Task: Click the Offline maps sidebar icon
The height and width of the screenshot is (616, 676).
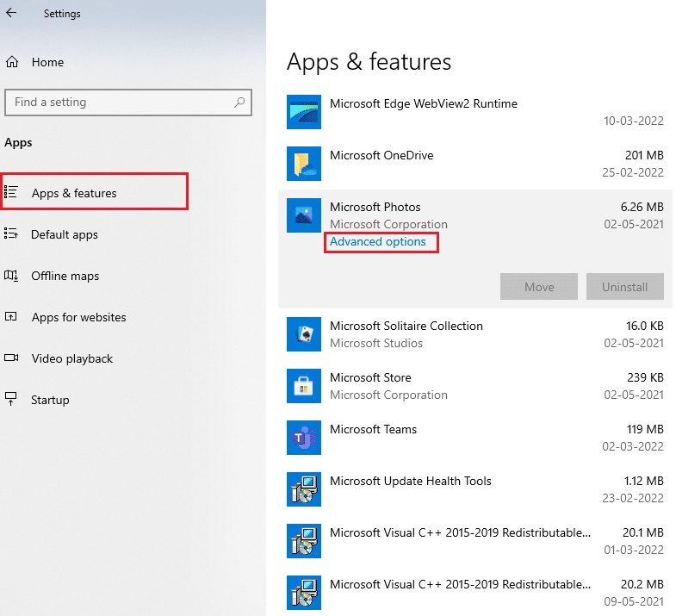Action: pyautogui.click(x=11, y=275)
